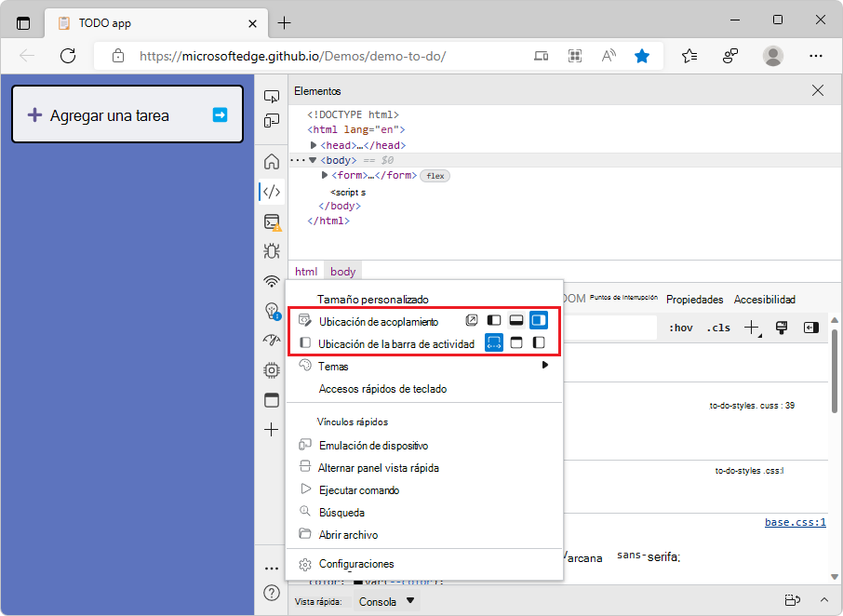Open DevTools help question mark icon
843x616 pixels.
272,593
